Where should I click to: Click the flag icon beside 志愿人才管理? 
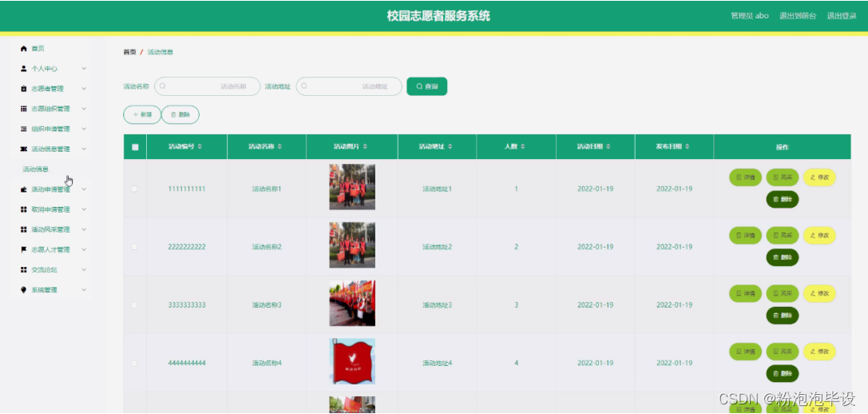tap(23, 249)
